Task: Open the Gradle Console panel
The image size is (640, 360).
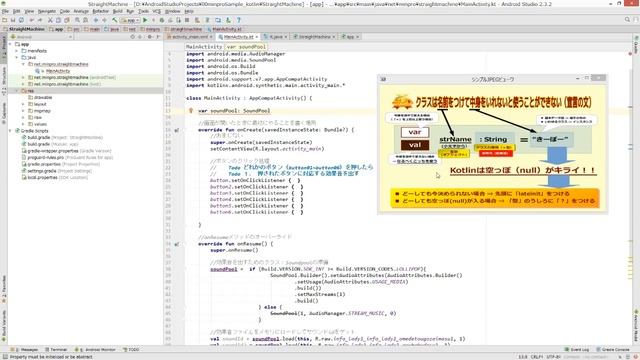Action: (x=613, y=350)
